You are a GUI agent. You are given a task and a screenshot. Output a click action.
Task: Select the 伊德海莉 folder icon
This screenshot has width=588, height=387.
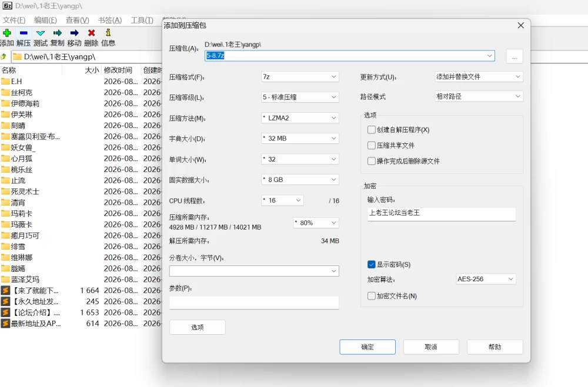[5, 103]
